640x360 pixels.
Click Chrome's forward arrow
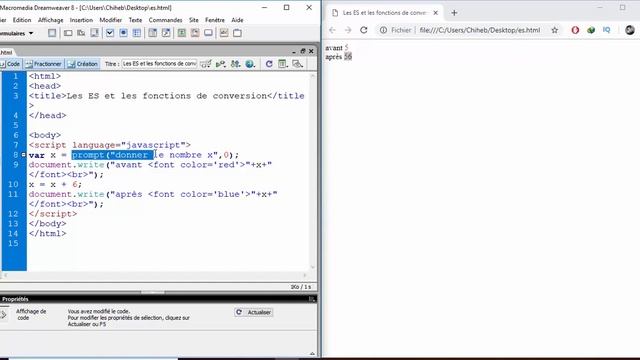click(x=348, y=30)
